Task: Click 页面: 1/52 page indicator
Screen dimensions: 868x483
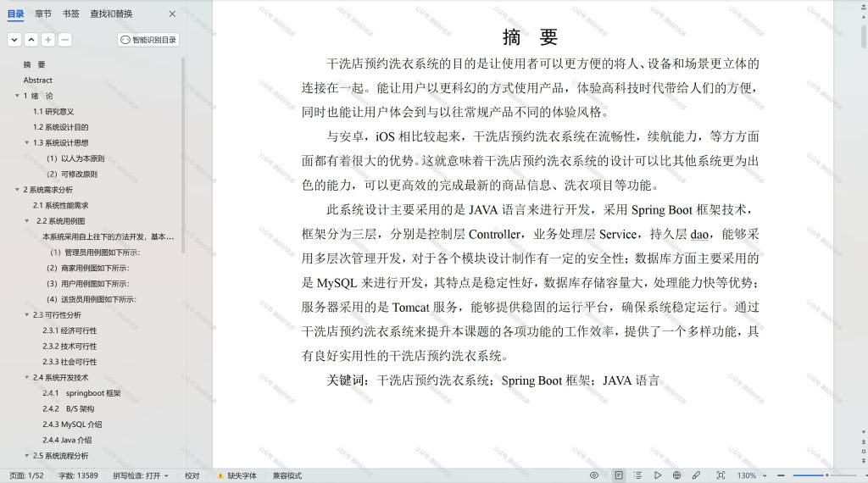Action: 26,476
